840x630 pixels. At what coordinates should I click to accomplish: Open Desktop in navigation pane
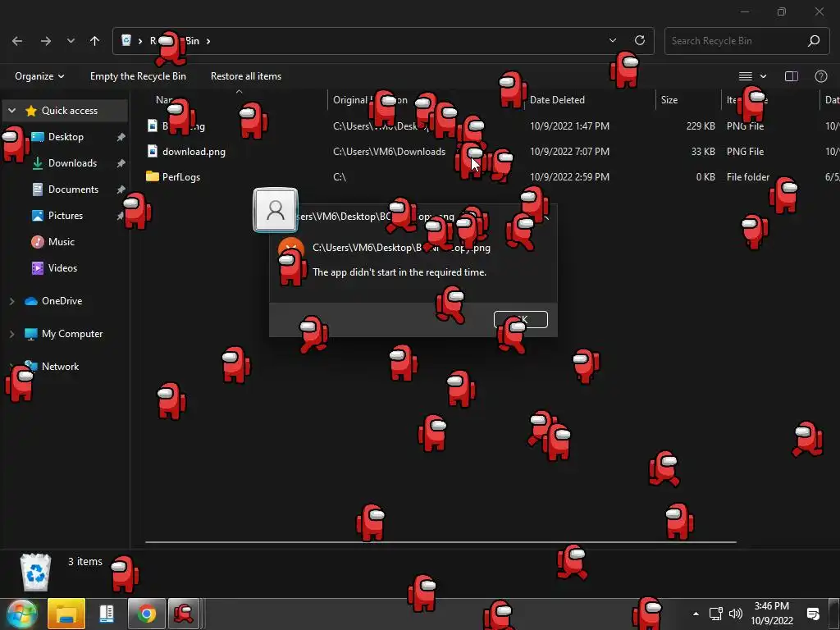[x=66, y=137]
